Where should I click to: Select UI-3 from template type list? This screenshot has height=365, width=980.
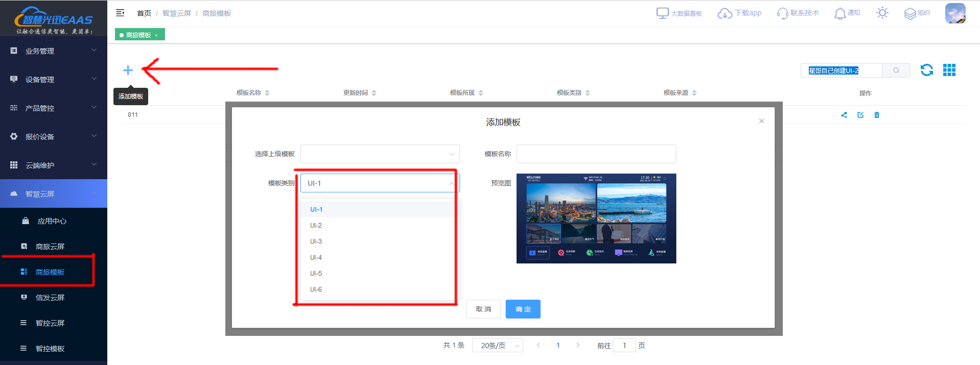(x=316, y=241)
